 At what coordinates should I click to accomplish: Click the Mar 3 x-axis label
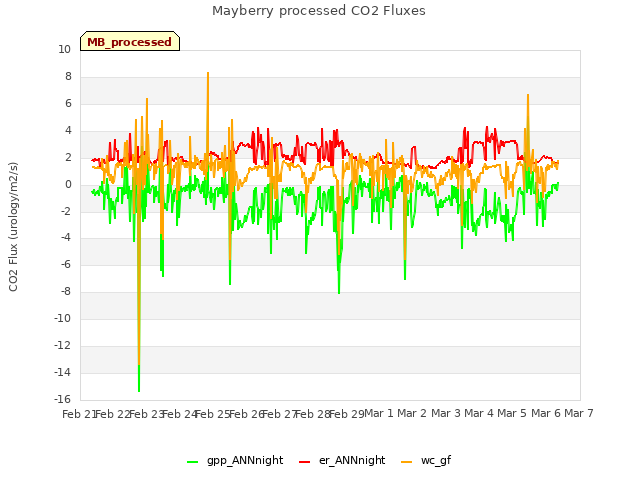[x=446, y=413]
